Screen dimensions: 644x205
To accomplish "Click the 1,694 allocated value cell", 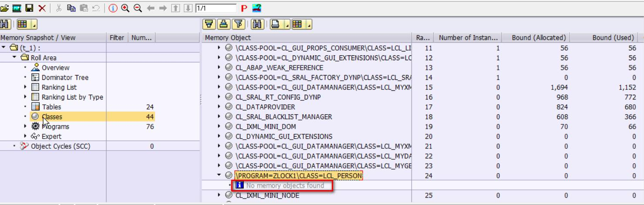I will 559,87.
